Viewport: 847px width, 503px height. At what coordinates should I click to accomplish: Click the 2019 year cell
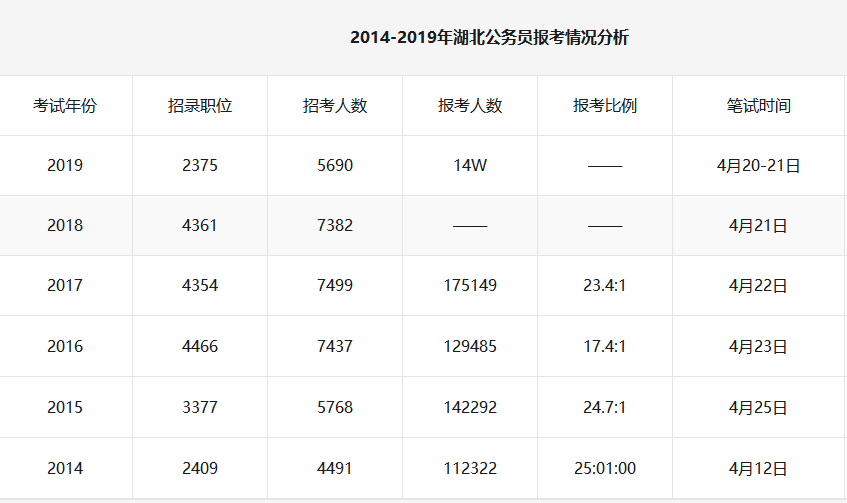click(x=65, y=165)
